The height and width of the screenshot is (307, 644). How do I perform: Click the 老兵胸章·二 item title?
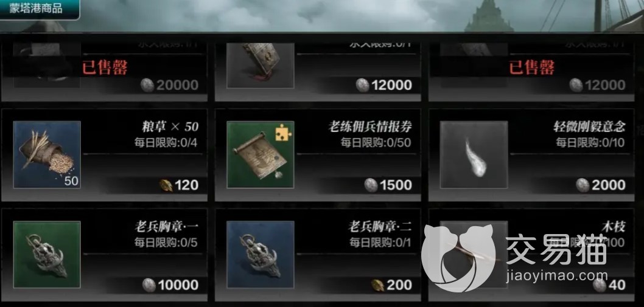coord(380,227)
